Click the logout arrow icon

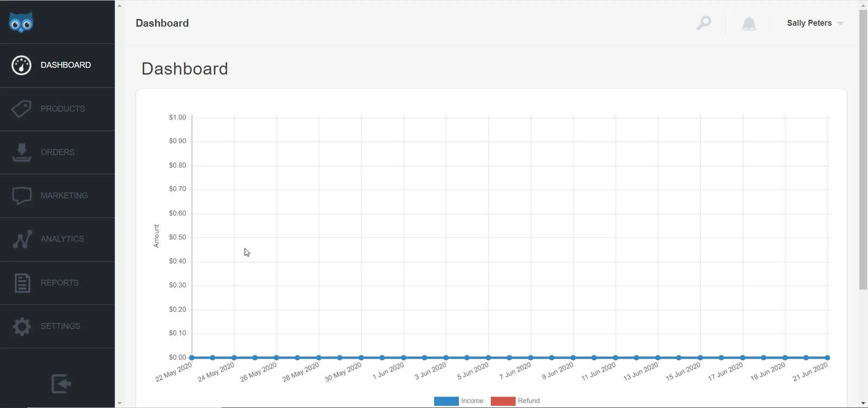tap(61, 384)
